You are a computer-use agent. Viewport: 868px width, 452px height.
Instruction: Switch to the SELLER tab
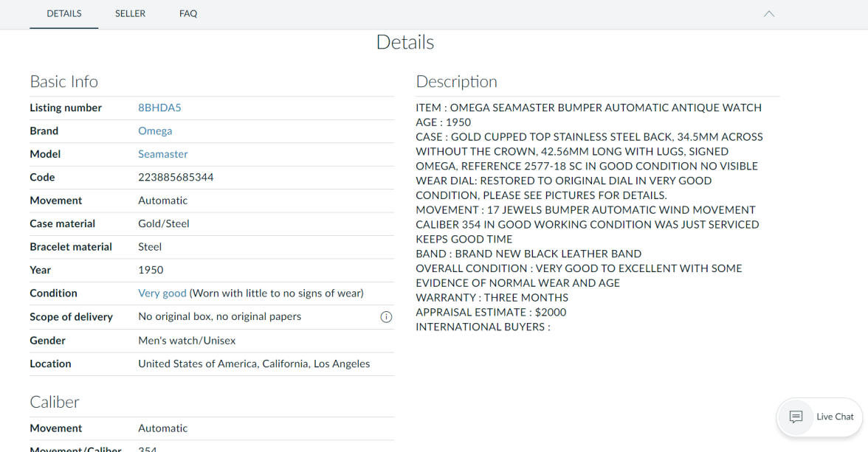point(130,13)
